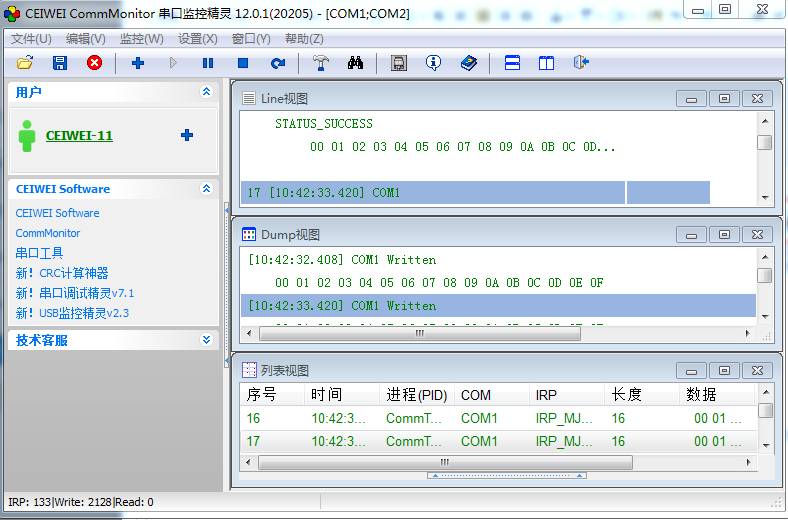788x520 pixels.
Task: Open the 帮助(Z) menu
Action: click(304, 39)
